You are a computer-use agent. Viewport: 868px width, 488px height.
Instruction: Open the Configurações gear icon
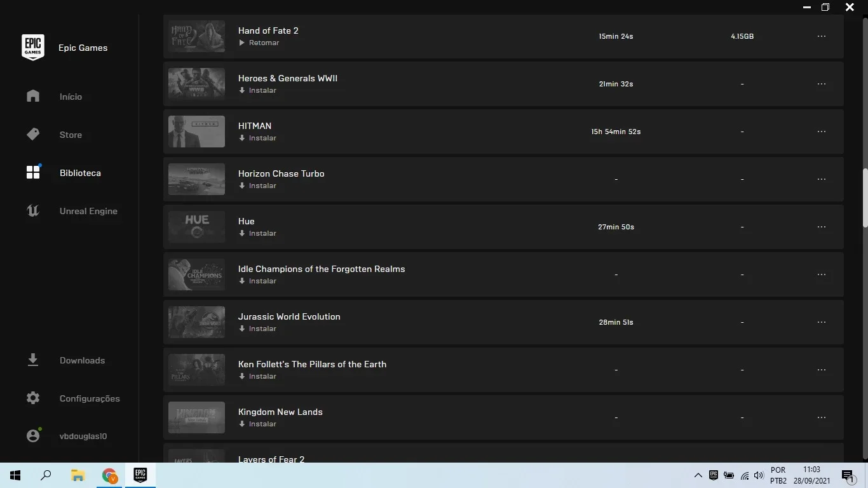[x=33, y=398]
